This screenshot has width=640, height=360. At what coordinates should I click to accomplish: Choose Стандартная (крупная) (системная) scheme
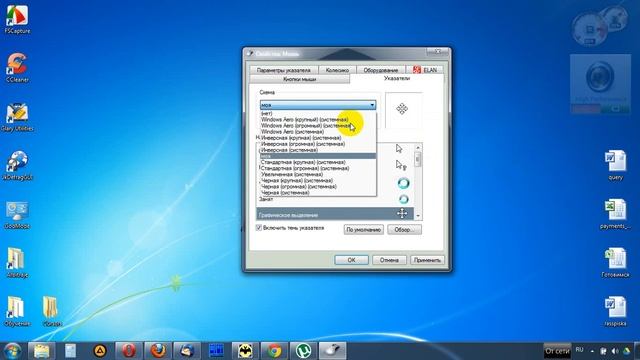pos(318,162)
